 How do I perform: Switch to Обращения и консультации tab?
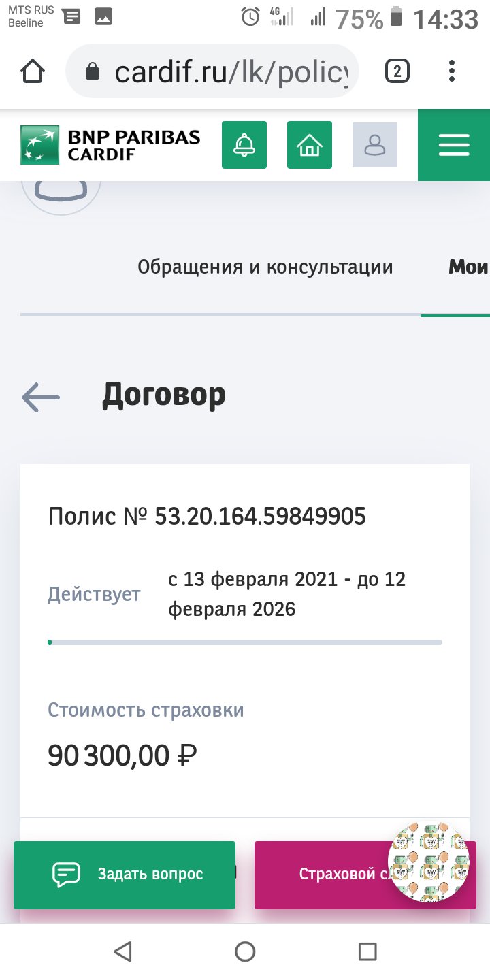(x=265, y=267)
